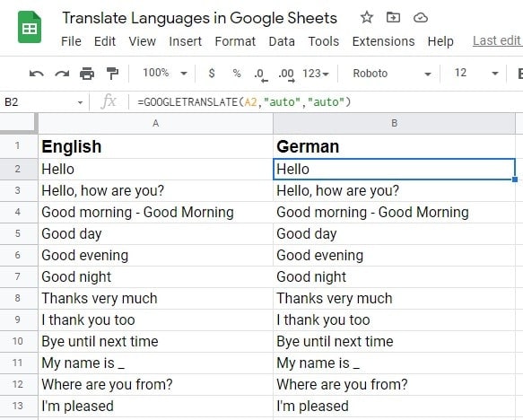Image resolution: width=523 pixels, height=420 pixels.
Task: Open the Format menu
Action: (235, 41)
